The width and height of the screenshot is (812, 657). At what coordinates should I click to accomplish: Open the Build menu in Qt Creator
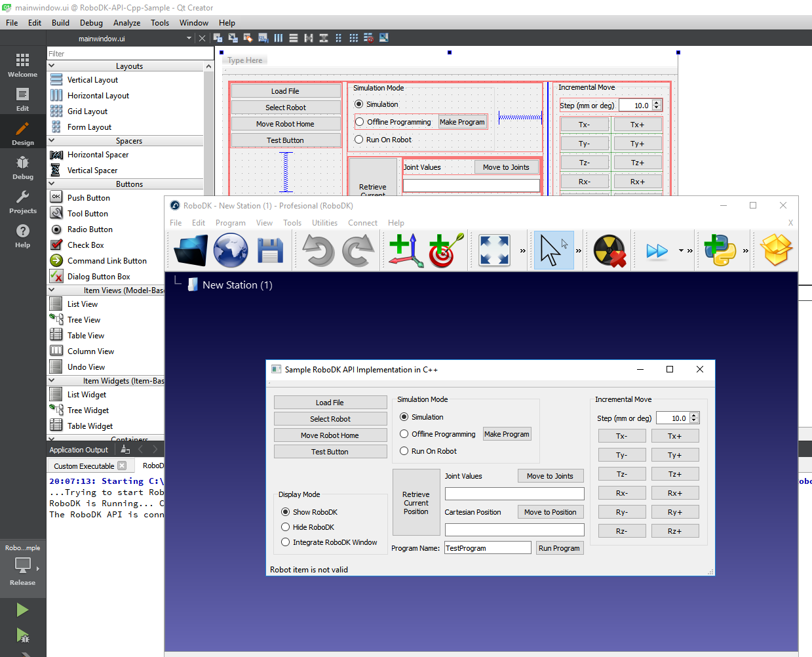click(60, 22)
